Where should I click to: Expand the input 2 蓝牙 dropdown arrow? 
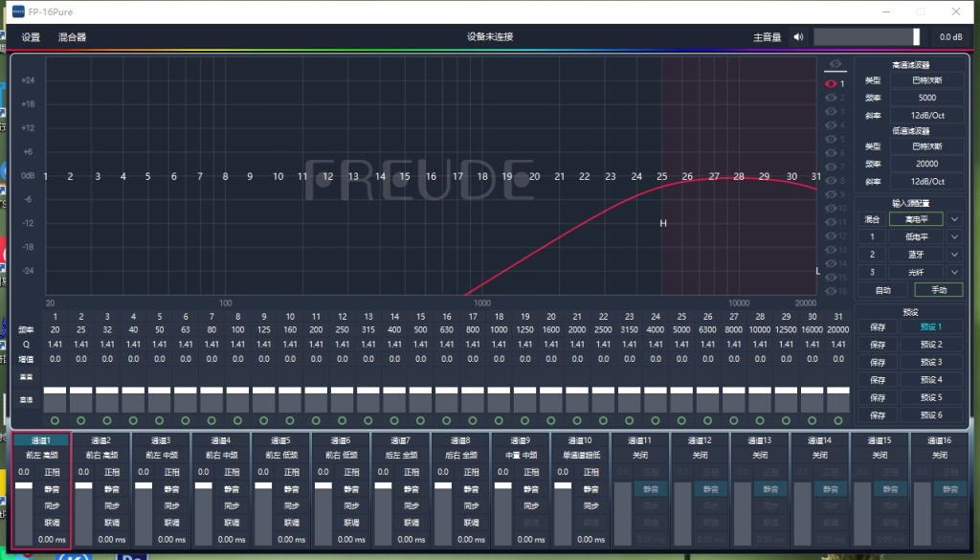click(954, 255)
